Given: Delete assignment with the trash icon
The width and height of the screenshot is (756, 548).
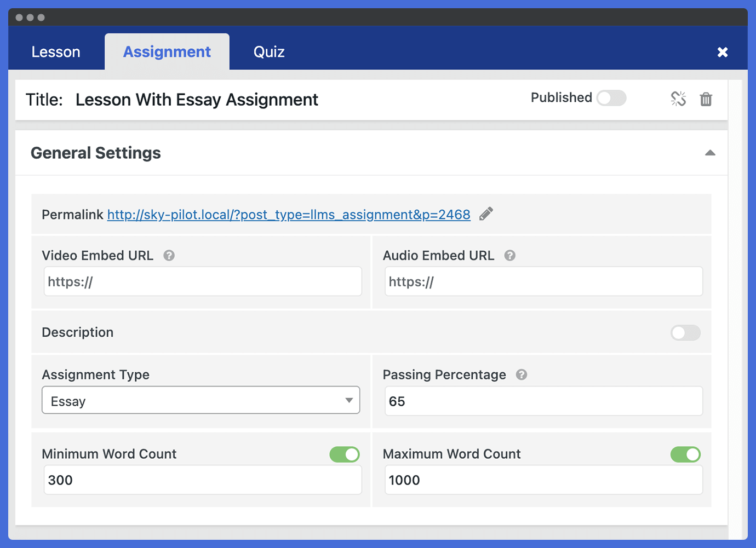Looking at the screenshot, I should (706, 99).
